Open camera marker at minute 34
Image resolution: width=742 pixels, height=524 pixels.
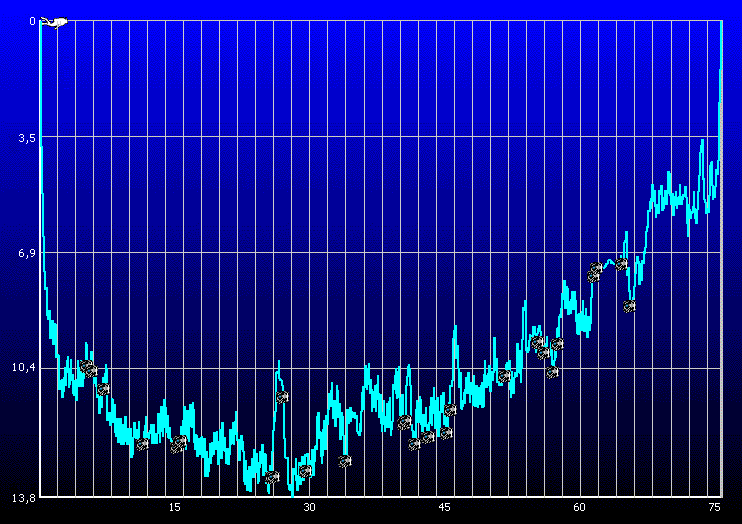pyautogui.click(x=345, y=461)
